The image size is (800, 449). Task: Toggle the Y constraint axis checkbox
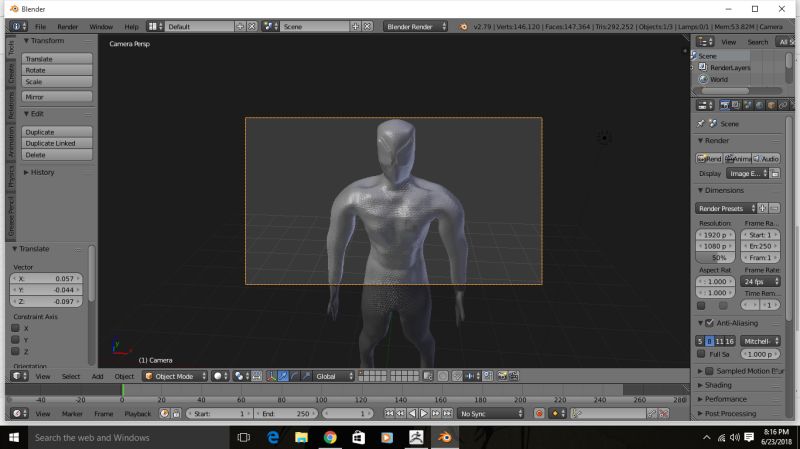tap(15, 340)
